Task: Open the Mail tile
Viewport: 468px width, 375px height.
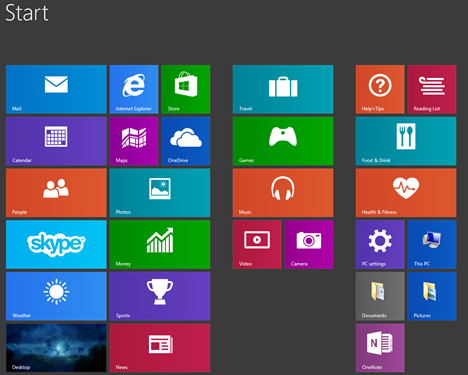Action: (56, 89)
